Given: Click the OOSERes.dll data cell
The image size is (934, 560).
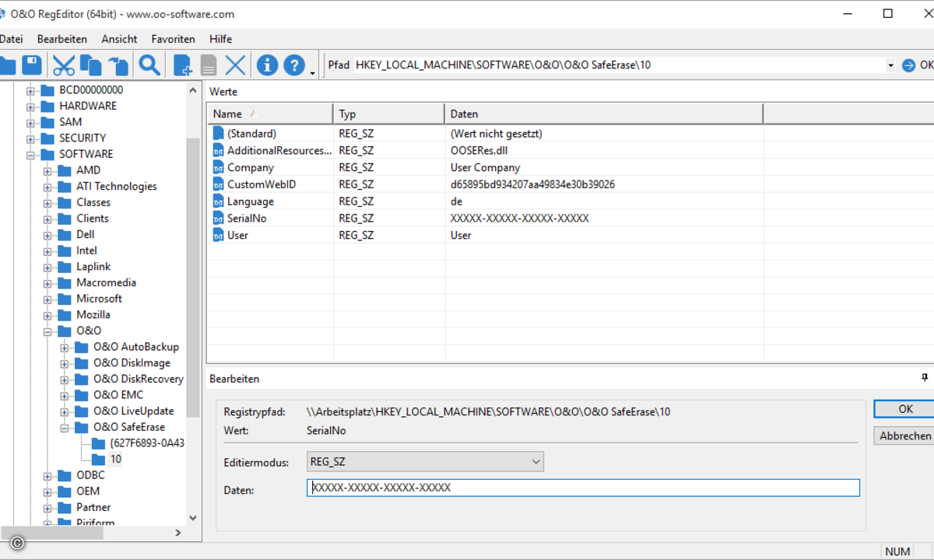Looking at the screenshot, I should coord(479,151).
